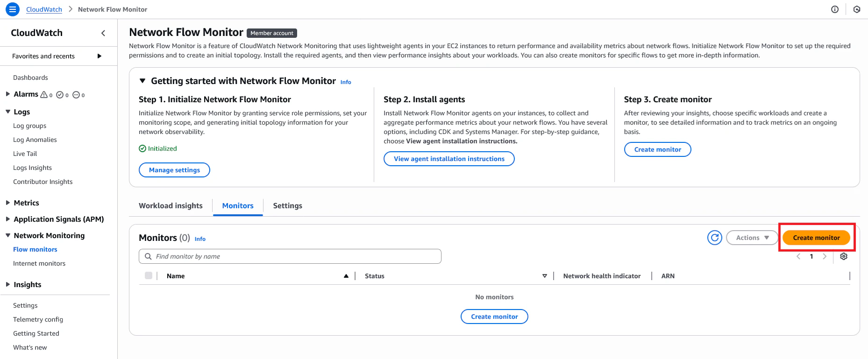Click Create monitor below No monitors

tap(494, 317)
